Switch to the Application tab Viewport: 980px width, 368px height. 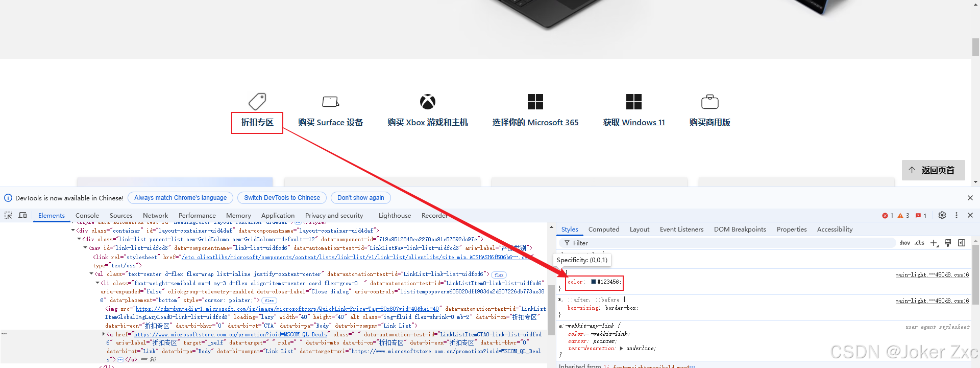click(x=278, y=216)
